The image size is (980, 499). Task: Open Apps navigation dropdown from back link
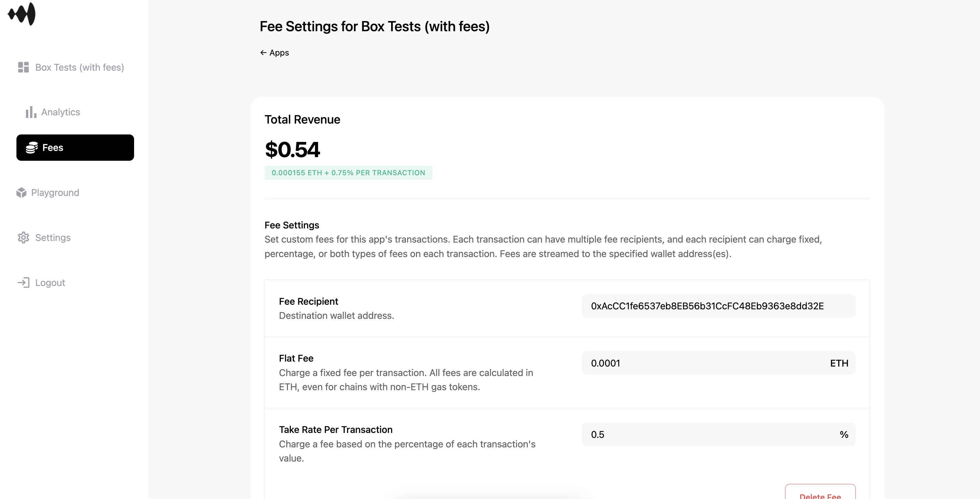[275, 52]
